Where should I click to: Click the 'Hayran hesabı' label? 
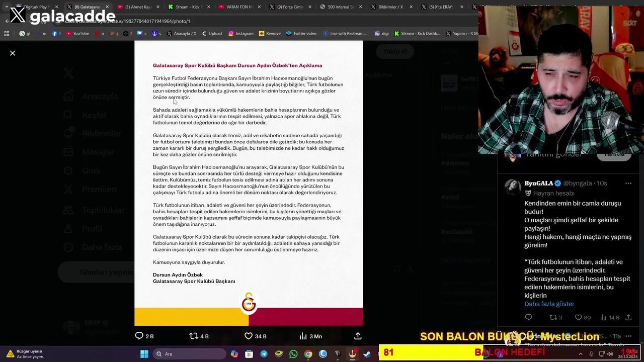click(553, 193)
